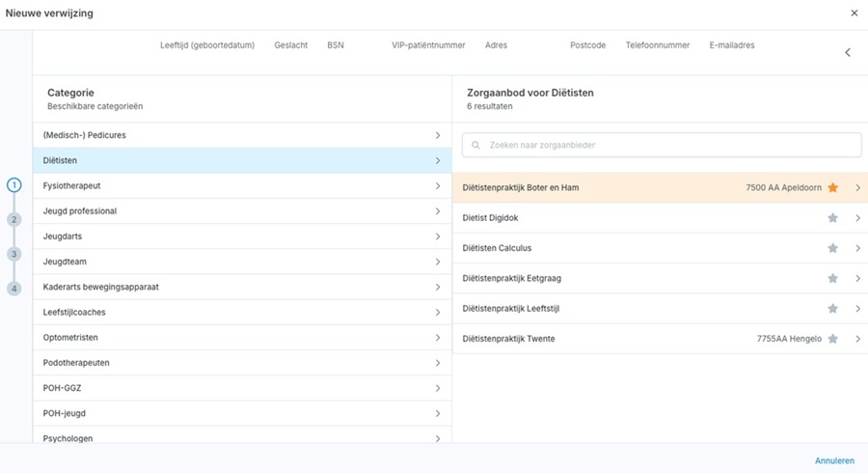Expand Diëtistenpraktijk Leefstijl row arrow

pyautogui.click(x=858, y=309)
